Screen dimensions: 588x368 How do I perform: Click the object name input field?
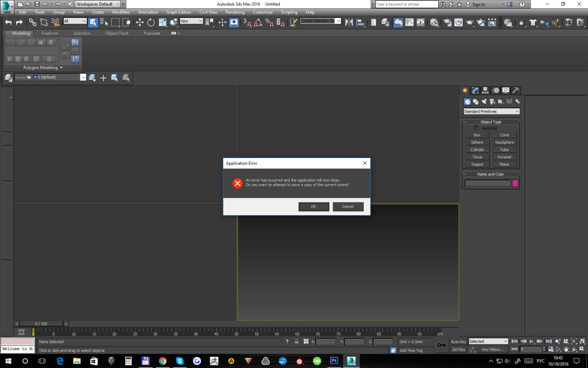(488, 183)
